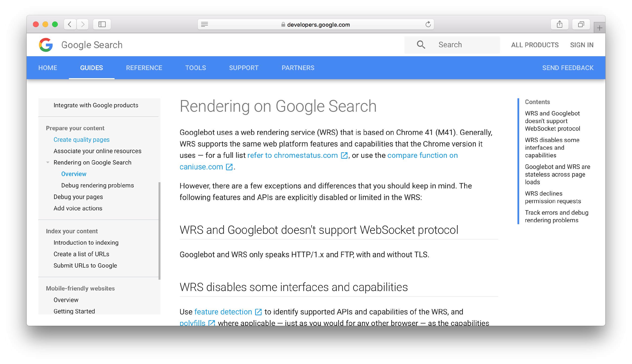Viewport: 632px width, 364px height.
Task: Switch to the REFERENCE tab
Action: tap(144, 68)
